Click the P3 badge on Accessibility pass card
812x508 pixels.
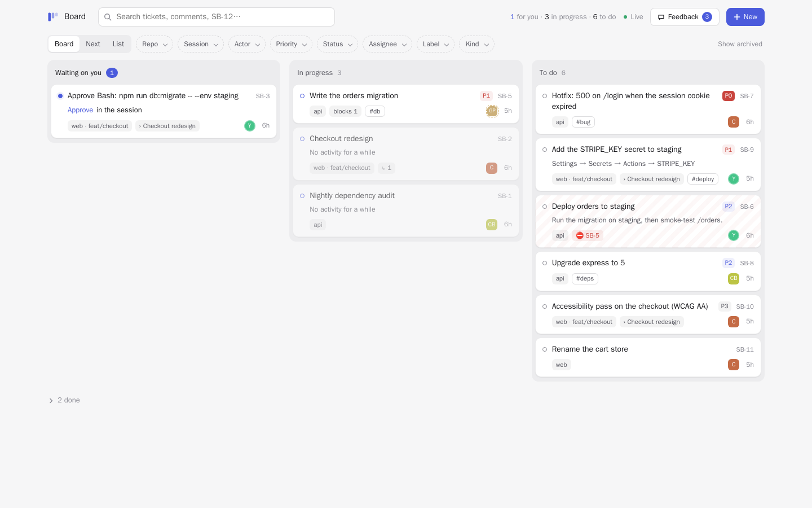(725, 306)
